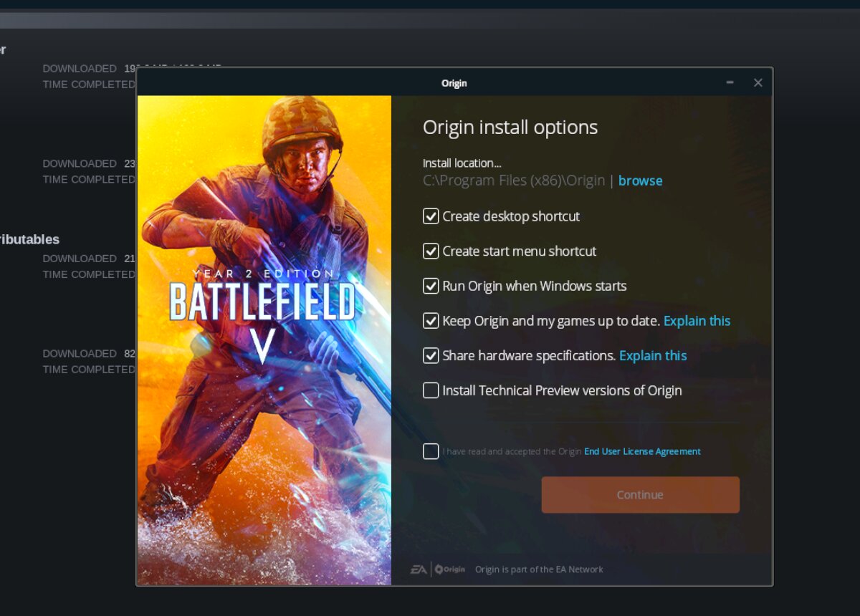Click the Origin install options heading
860x616 pixels.
point(510,127)
